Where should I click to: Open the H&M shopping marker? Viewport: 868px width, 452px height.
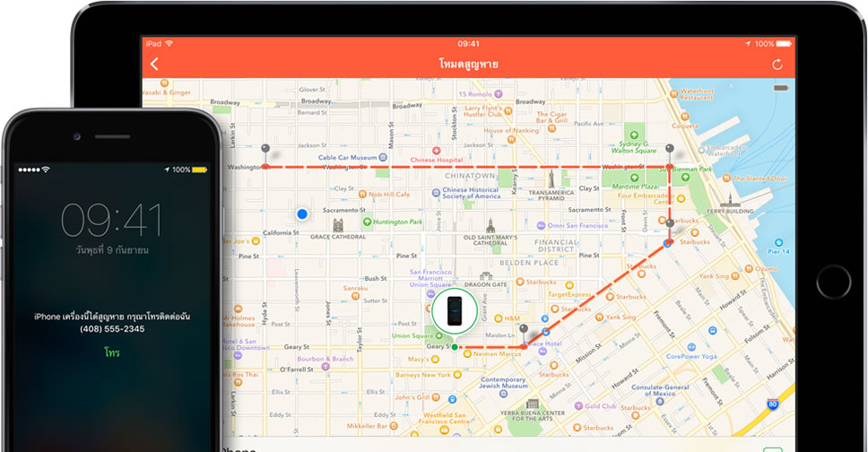tap(499, 318)
